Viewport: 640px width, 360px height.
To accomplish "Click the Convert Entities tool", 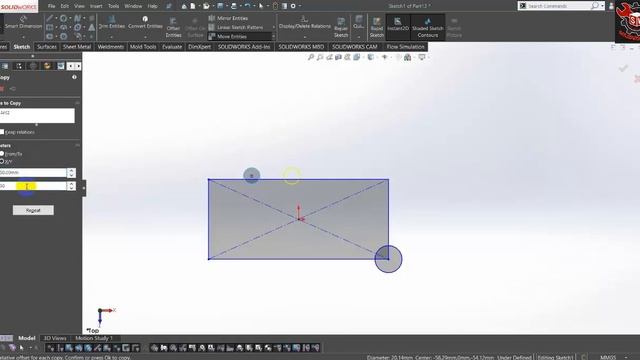I will click(x=145, y=22).
